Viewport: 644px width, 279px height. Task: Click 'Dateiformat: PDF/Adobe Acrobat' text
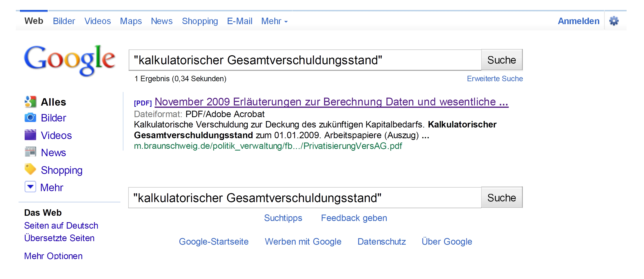(199, 114)
